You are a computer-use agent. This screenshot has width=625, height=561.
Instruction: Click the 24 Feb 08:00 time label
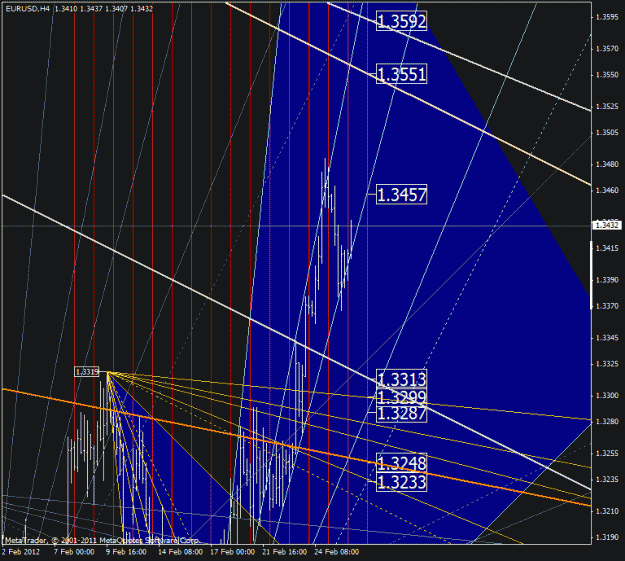336,552
